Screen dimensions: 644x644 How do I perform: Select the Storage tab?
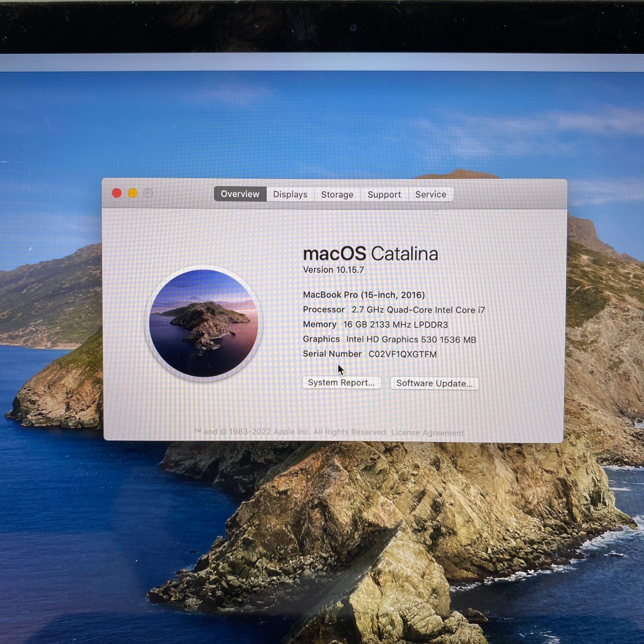click(x=337, y=194)
